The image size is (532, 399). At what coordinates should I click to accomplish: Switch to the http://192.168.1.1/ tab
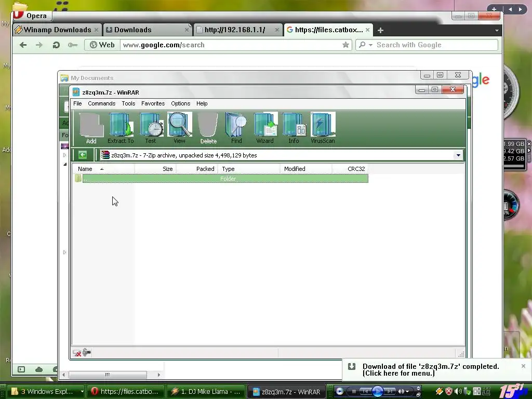click(237, 30)
